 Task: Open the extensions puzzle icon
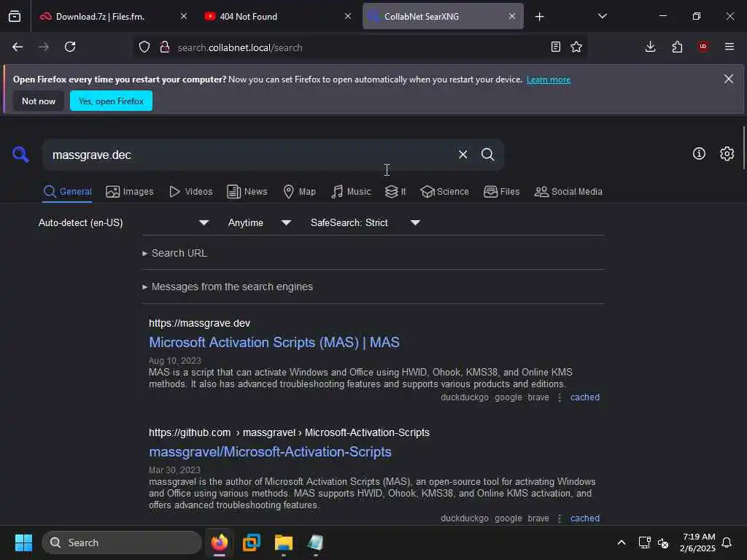[x=677, y=47]
